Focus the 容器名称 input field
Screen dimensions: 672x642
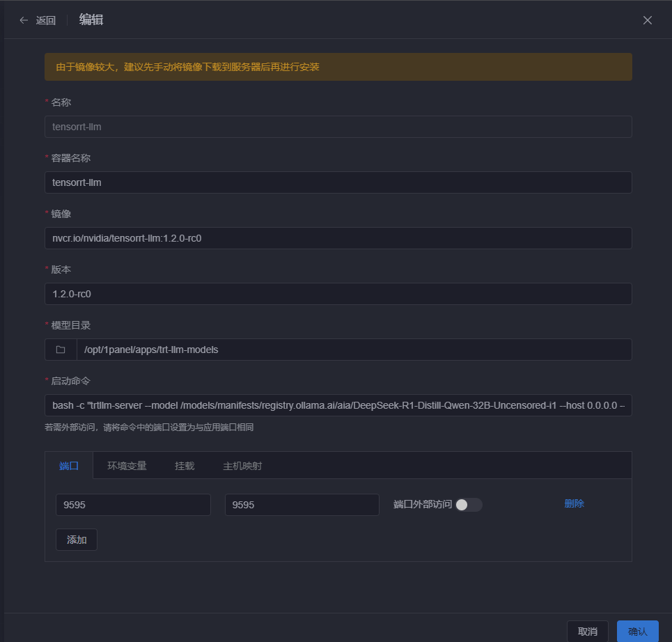(x=338, y=182)
